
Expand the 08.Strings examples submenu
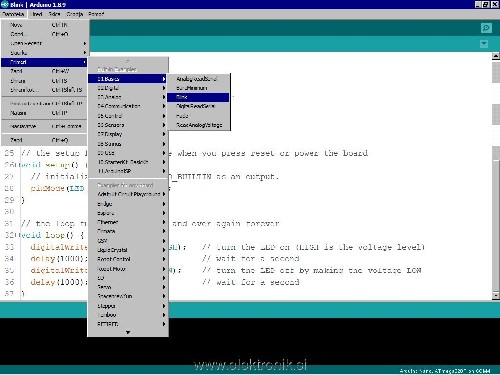click(x=128, y=144)
